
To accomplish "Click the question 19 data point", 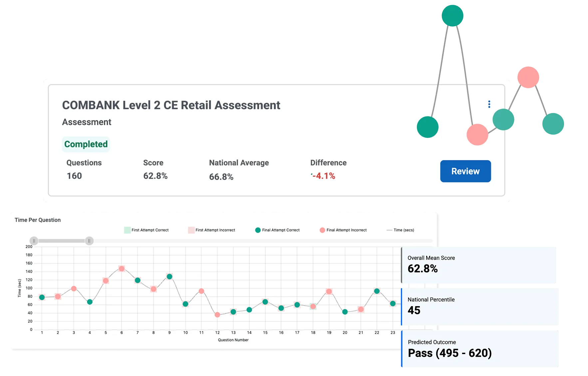I will pos(329,291).
